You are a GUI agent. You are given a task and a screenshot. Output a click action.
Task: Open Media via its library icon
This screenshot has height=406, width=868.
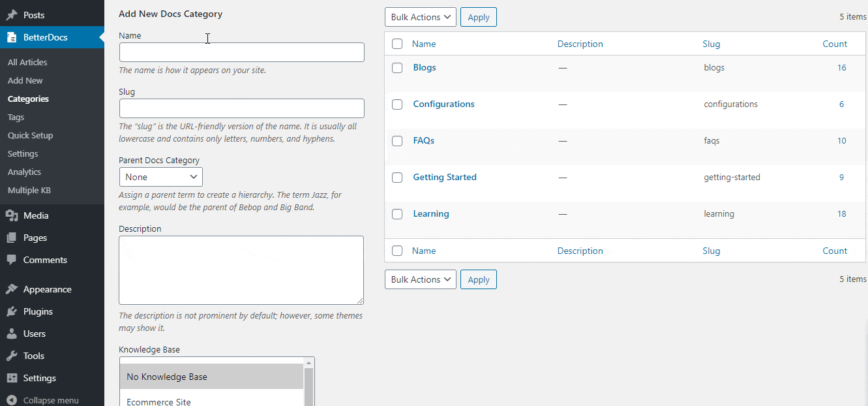10,215
